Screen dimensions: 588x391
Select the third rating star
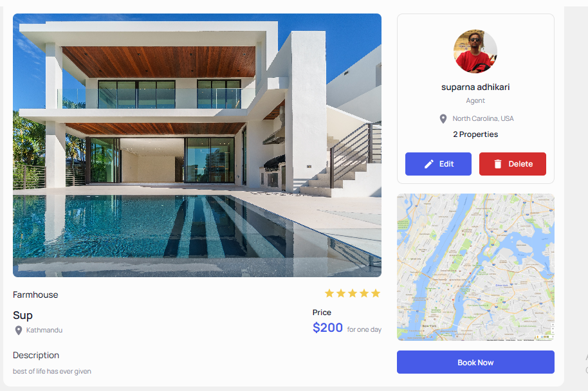click(353, 293)
